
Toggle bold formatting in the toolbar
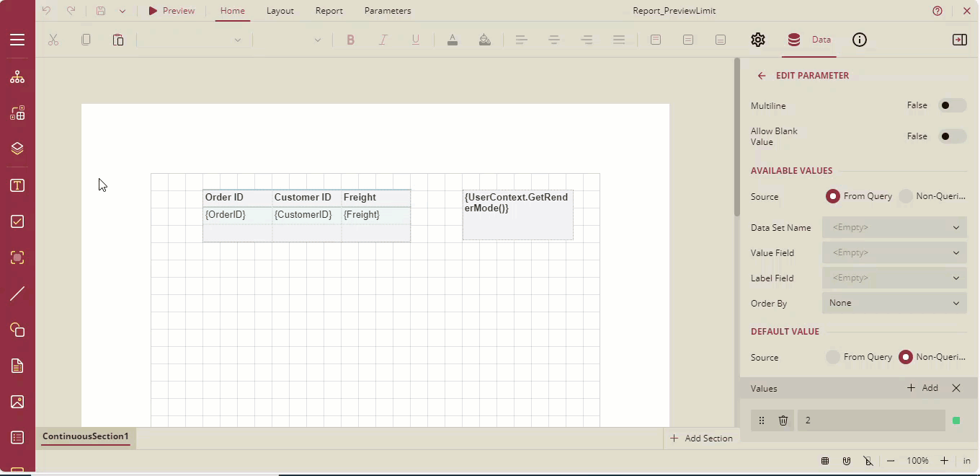(x=350, y=40)
